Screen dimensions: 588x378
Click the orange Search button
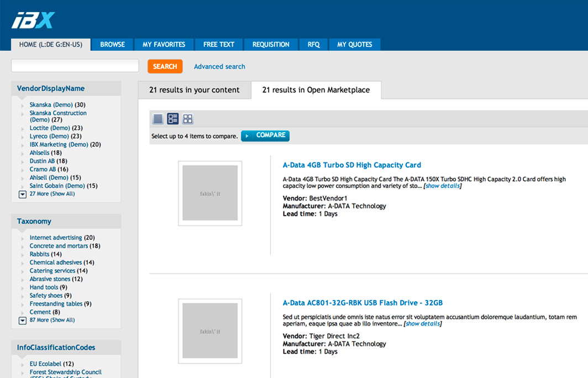pyautogui.click(x=165, y=66)
